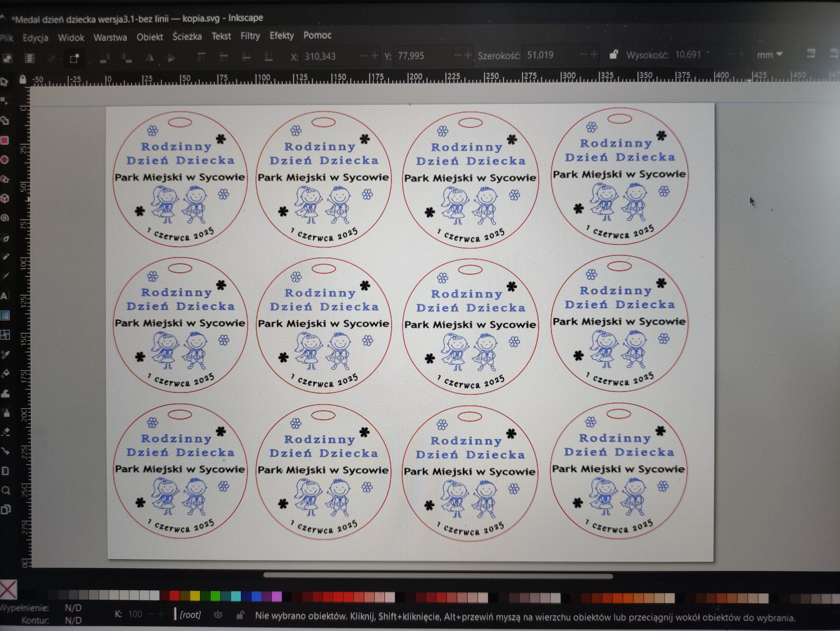The image size is (840, 631).
Task: Select the Connector tool
Action: (x=5, y=451)
